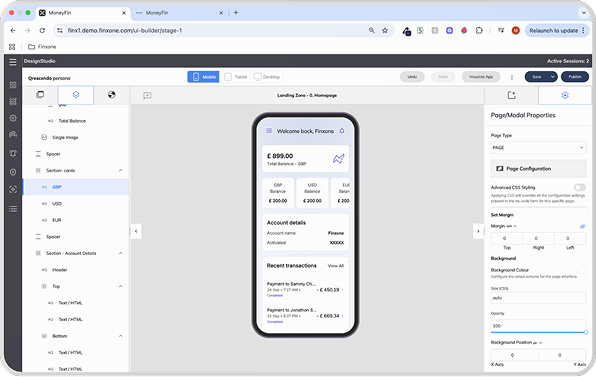Screen dimensions: 596x377
Task: Click the Background Colour swatch
Action: pos(582,270)
